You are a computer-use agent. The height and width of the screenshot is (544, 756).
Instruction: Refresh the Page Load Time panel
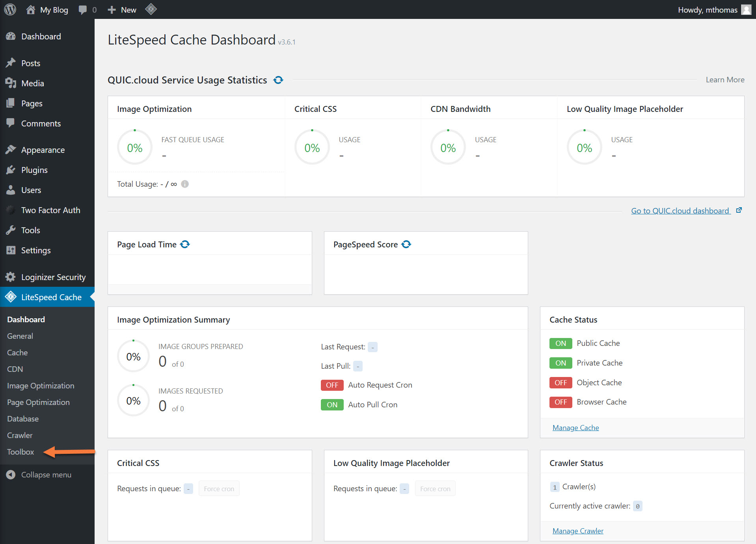(185, 244)
